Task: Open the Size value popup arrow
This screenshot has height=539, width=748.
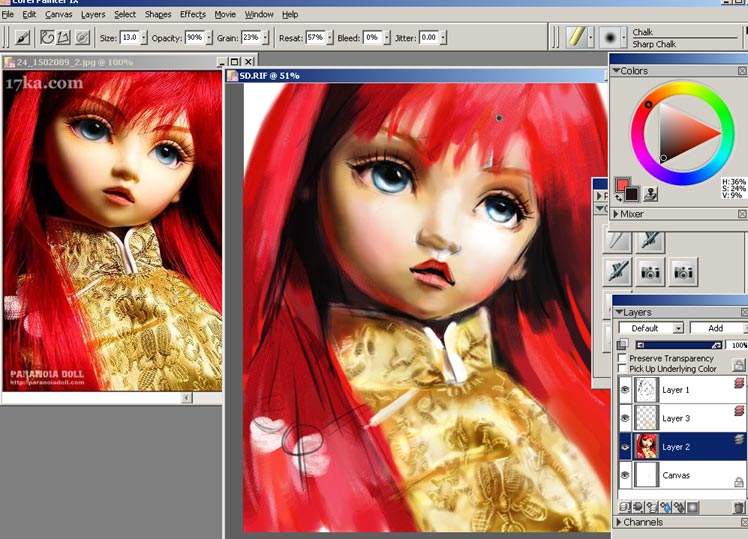Action: pyautogui.click(x=144, y=37)
